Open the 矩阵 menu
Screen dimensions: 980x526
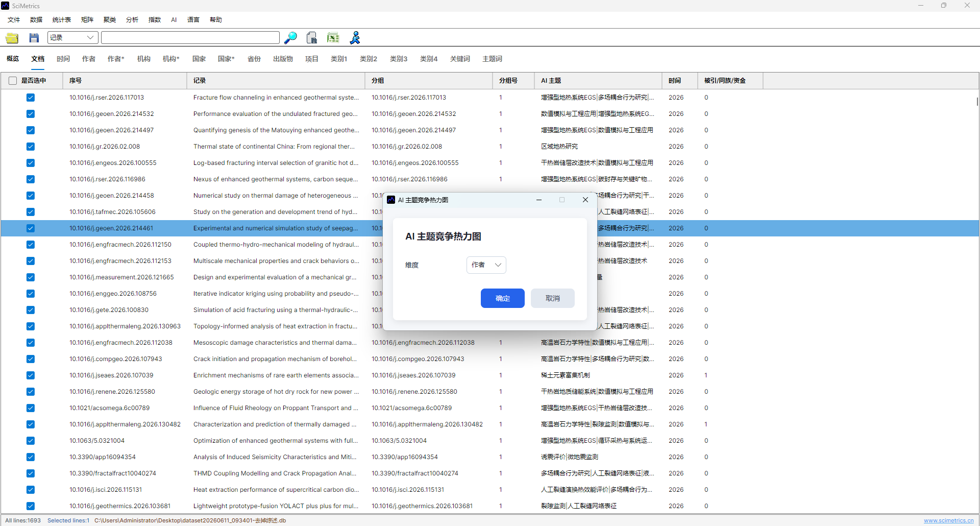pyautogui.click(x=87, y=20)
